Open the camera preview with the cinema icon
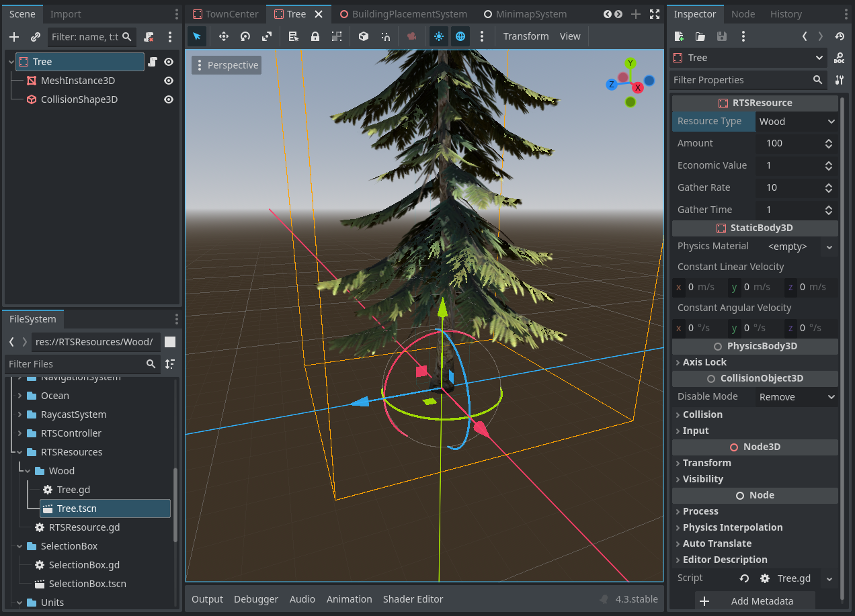 point(412,36)
